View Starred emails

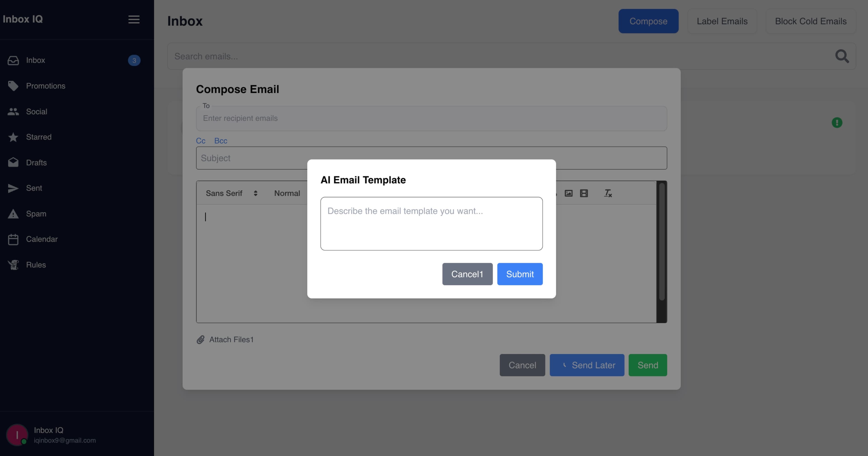pos(38,137)
